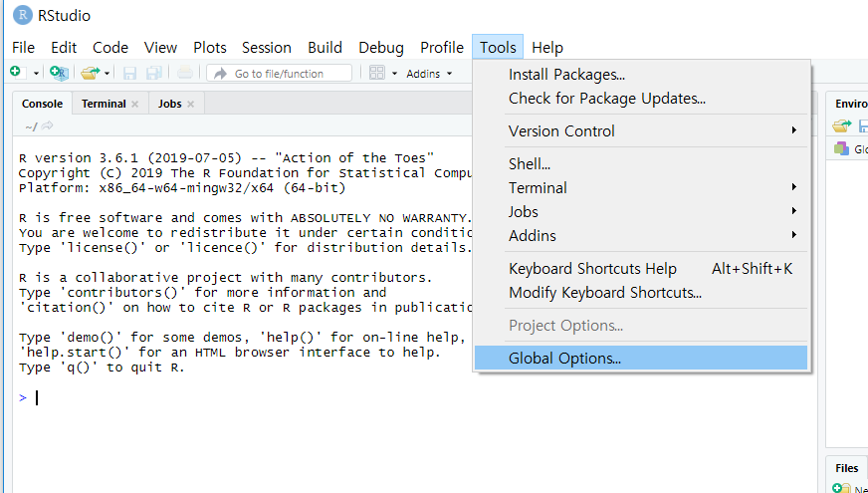Switch to the Console tab
The image size is (868, 493).
[x=42, y=104]
